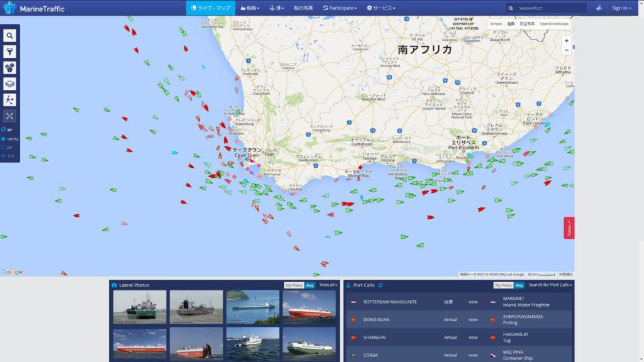The width and height of the screenshot is (644, 362).
Task: Open ZHEPUYUYUN48033 vessel link
Action: (x=523, y=317)
